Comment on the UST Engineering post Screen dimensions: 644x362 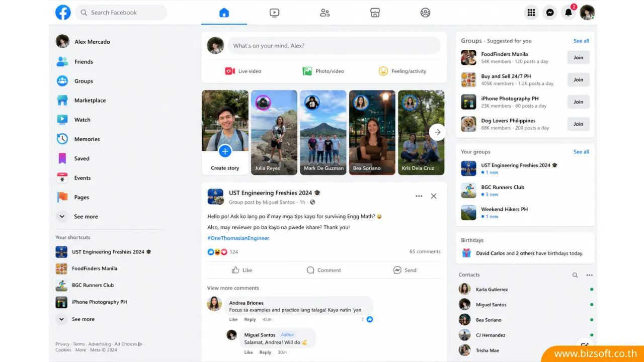pos(324,270)
